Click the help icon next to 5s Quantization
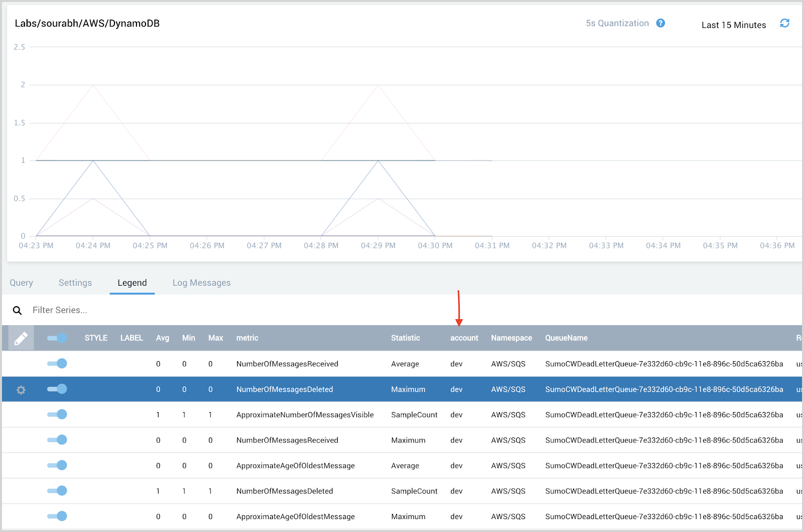 tap(660, 23)
